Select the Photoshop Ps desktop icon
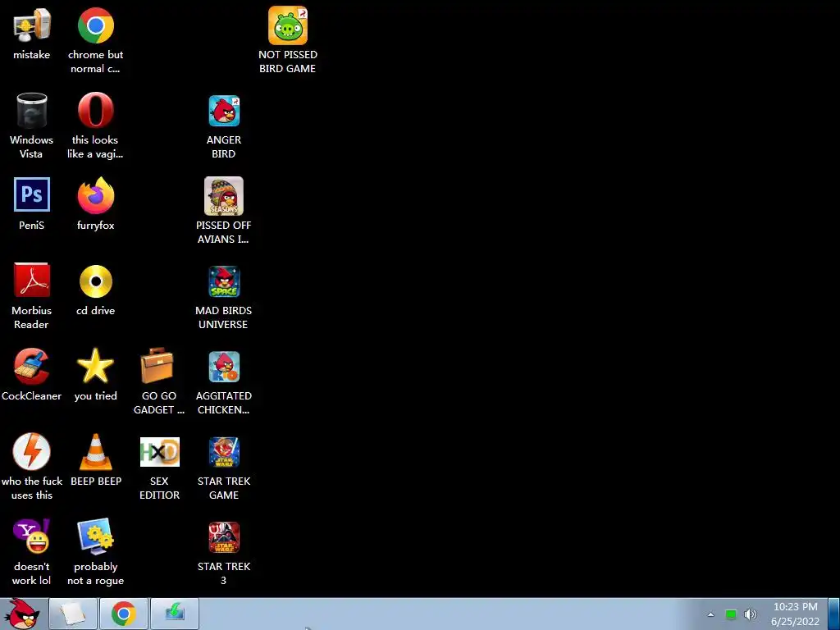Image resolution: width=840 pixels, height=630 pixels. 32,194
